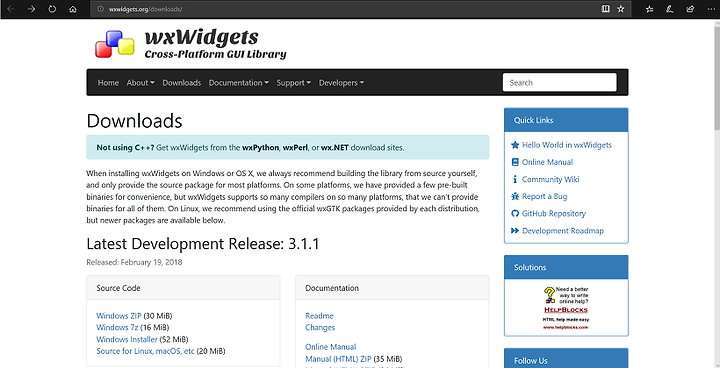Click the browser address bar URL
The height and width of the screenshot is (368, 720).
(x=146, y=9)
